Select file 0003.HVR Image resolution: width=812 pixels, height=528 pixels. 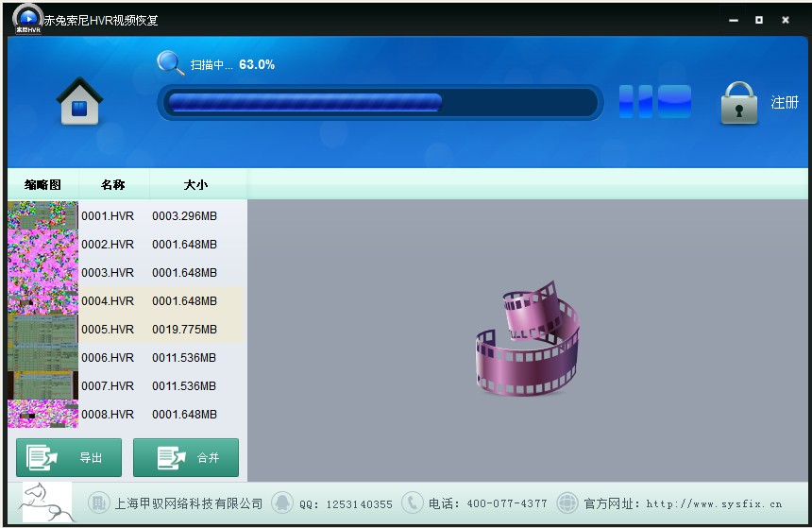coord(108,273)
